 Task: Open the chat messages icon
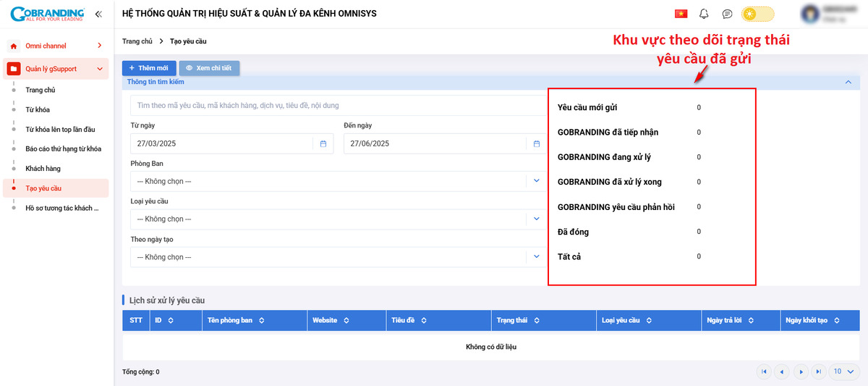[727, 14]
